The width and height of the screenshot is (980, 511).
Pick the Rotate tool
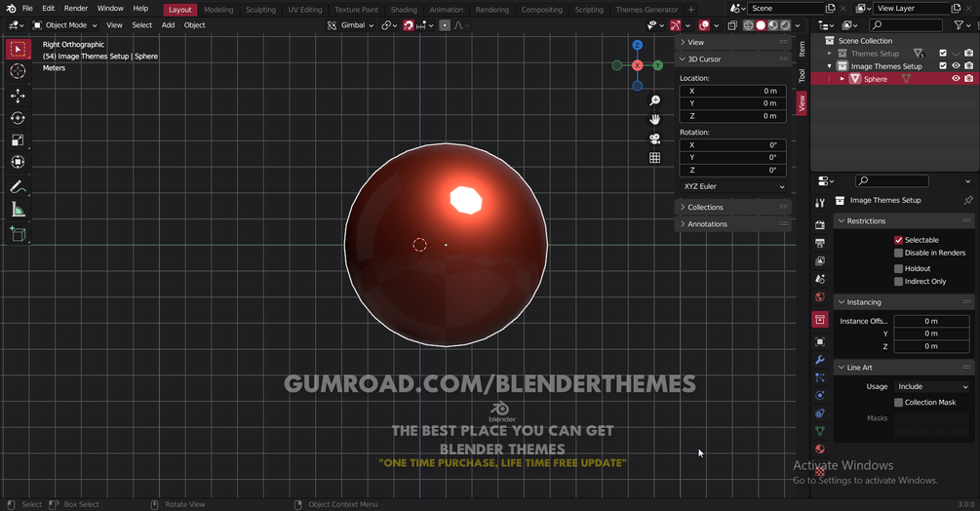[x=18, y=118]
